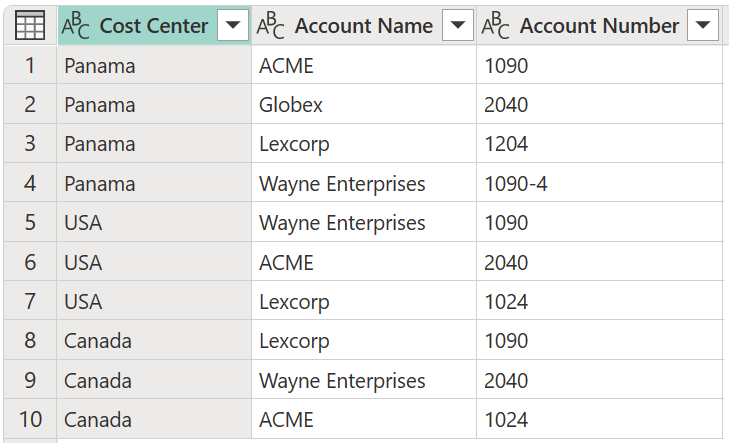
Task: Select row number 6
Action: click(x=30, y=261)
